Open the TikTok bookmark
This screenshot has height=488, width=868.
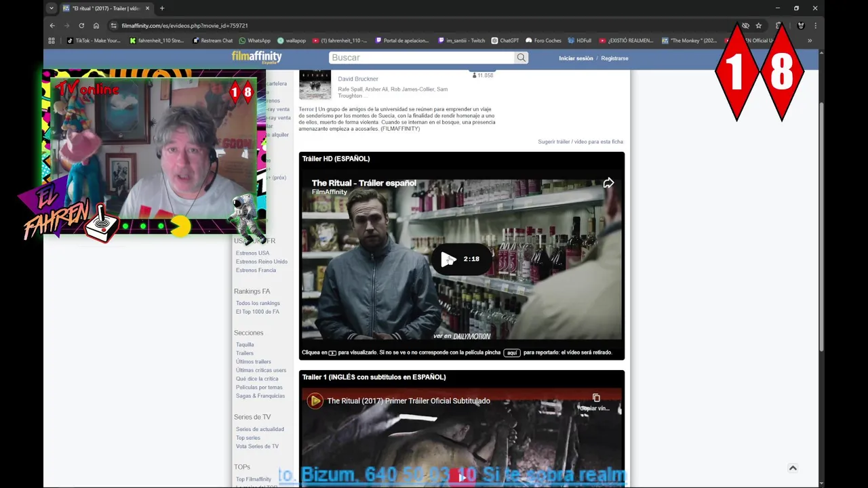94,41
